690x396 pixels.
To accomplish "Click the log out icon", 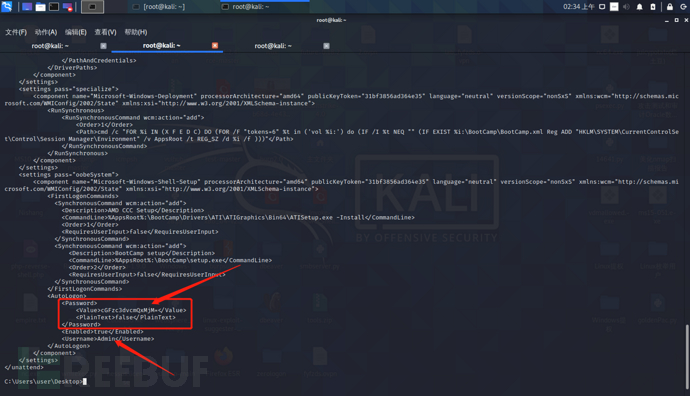I will 683,7.
